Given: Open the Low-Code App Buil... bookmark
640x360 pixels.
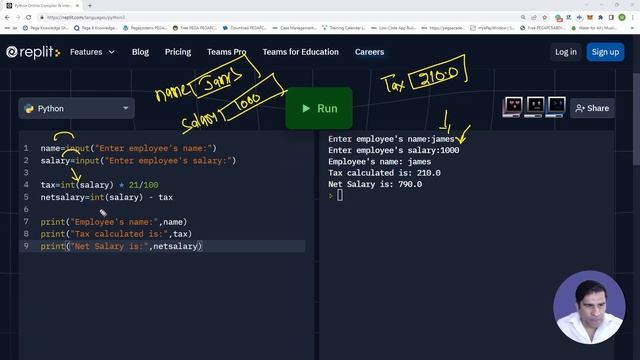Looking at the screenshot, I should tap(393, 28).
